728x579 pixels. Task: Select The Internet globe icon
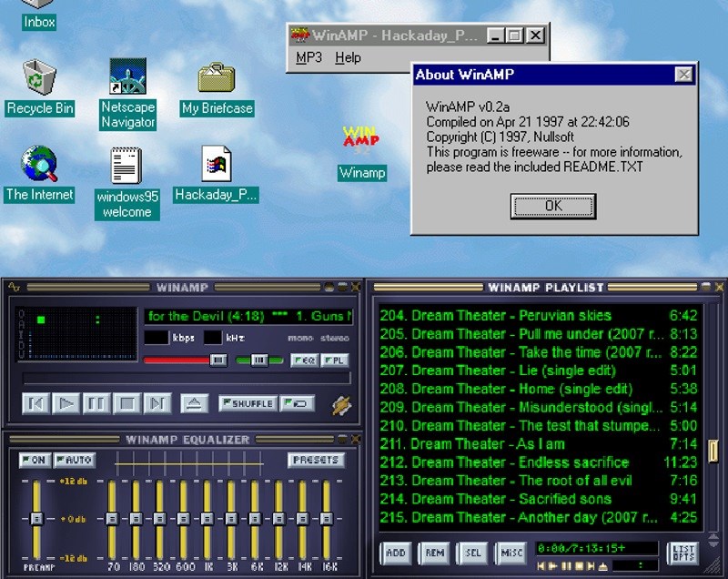point(39,164)
